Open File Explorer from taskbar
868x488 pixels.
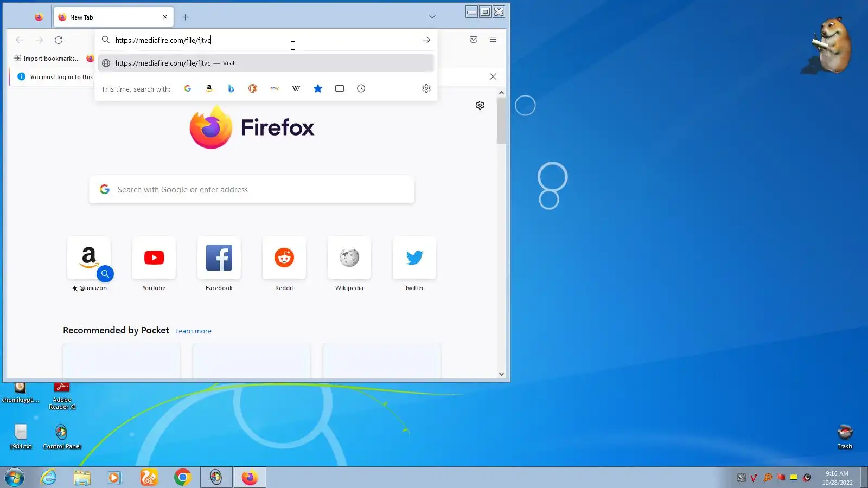coord(82,478)
